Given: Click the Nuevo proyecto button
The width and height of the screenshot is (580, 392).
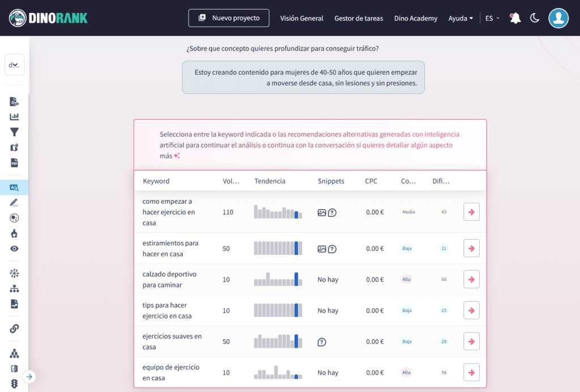Looking at the screenshot, I should click(x=228, y=18).
